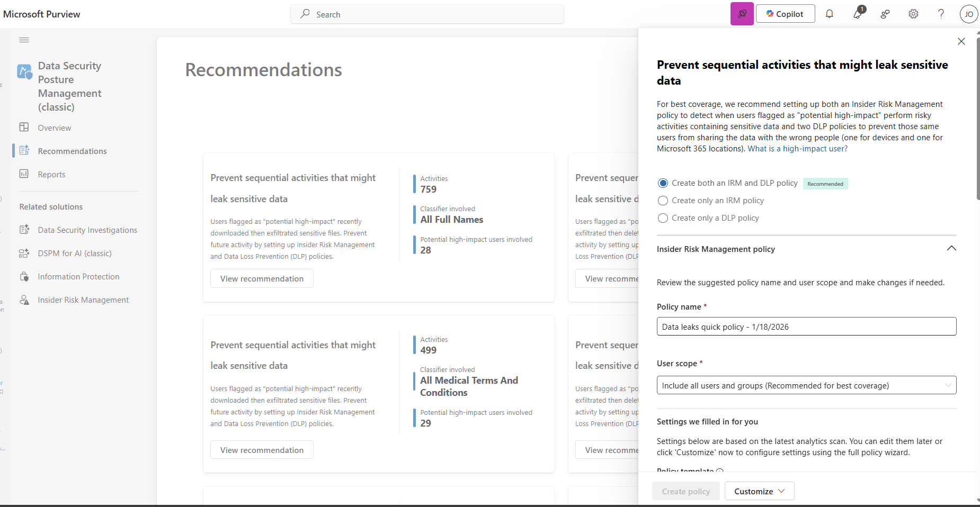Click the Policy name input field

[806, 327]
